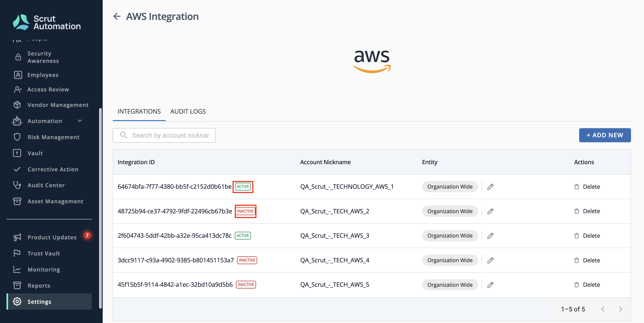Click the ACTIVE badge on 2f604743 integration
The width and height of the screenshot is (644, 323).
coord(243,236)
